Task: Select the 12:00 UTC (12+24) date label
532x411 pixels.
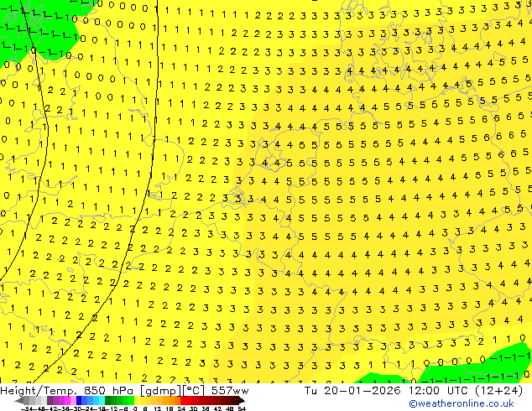Action: (466, 391)
